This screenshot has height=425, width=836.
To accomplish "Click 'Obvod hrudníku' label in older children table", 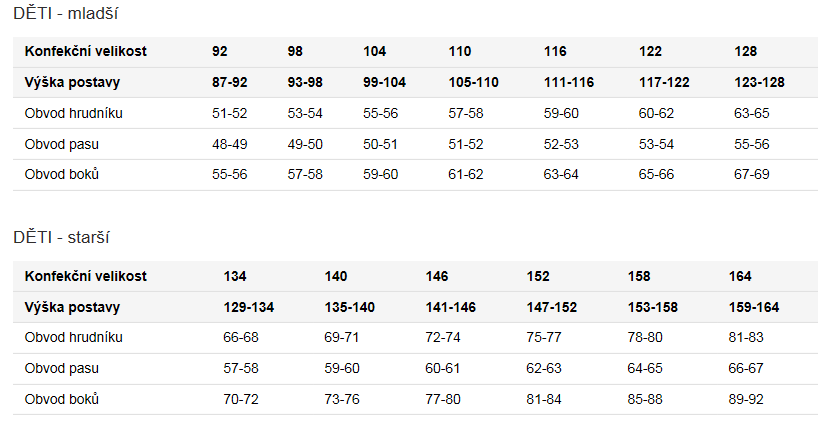I will 74,338.
